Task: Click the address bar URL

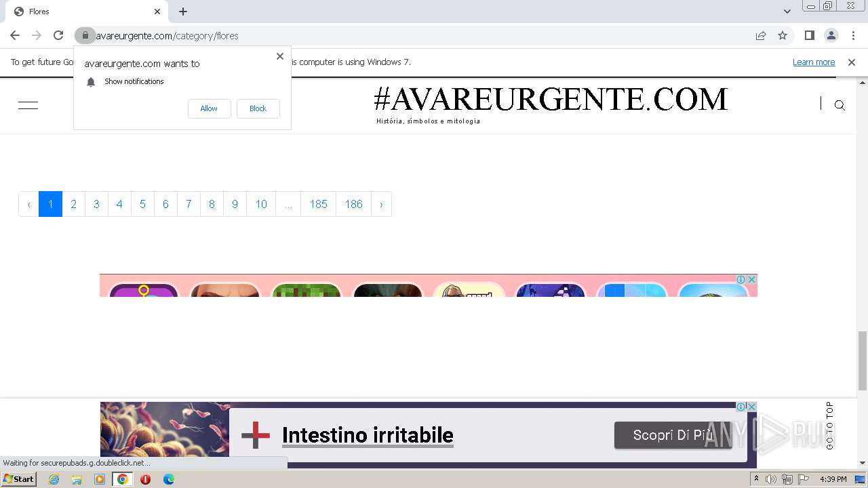Action: click(x=167, y=36)
